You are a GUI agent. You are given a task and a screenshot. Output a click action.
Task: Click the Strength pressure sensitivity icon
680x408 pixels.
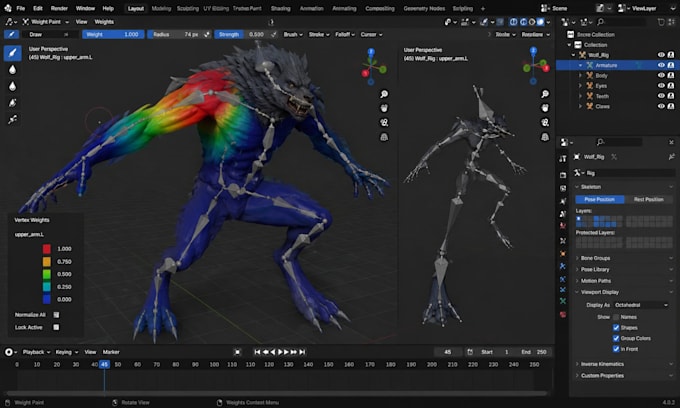pyautogui.click(x=274, y=34)
